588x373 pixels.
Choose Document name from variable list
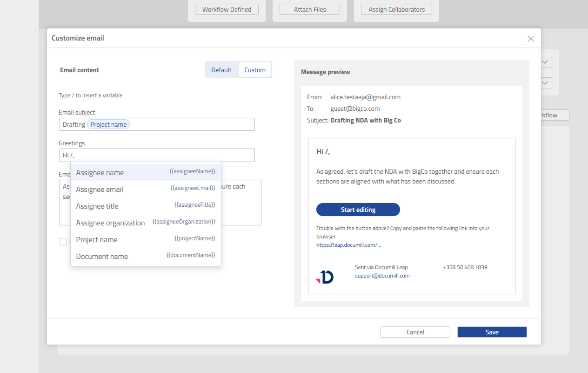click(146, 256)
